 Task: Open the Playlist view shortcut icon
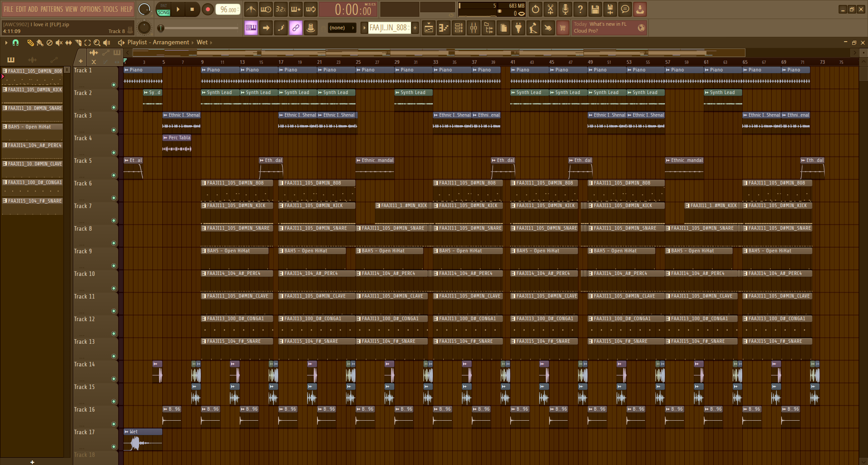pyautogui.click(x=429, y=28)
